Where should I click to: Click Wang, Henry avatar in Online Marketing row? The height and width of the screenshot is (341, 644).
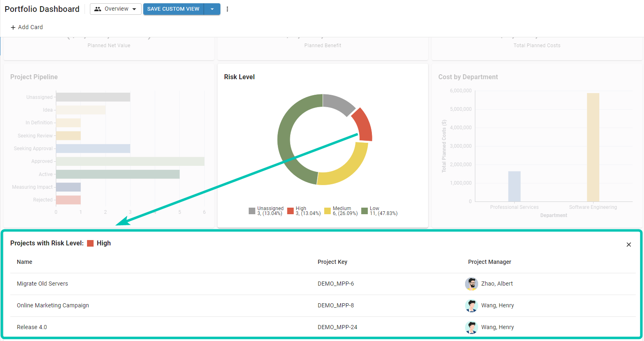[x=472, y=305]
